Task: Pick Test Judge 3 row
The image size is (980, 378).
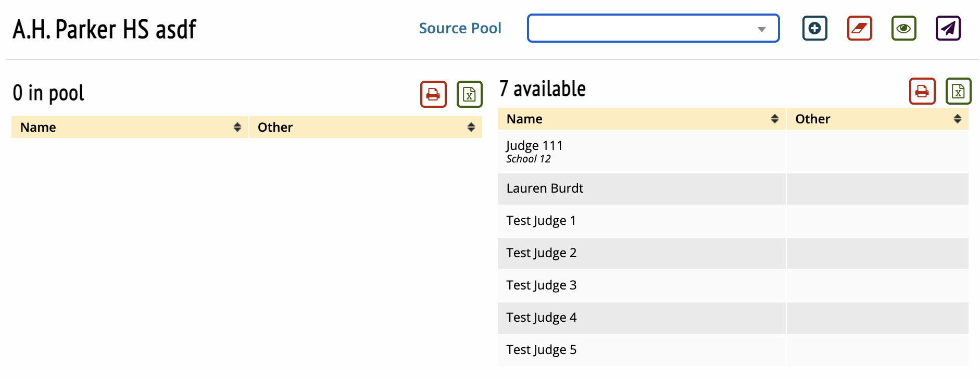Action: click(x=541, y=285)
